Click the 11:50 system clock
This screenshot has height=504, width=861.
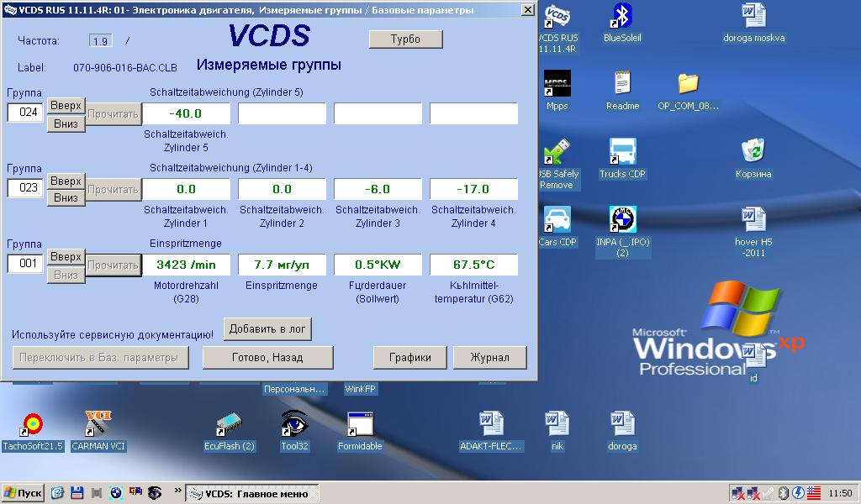click(x=840, y=494)
